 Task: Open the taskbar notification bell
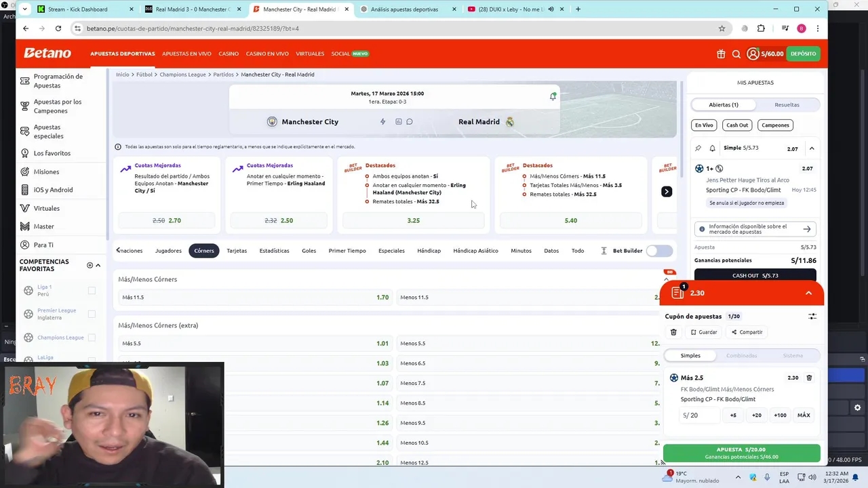coord(854,477)
